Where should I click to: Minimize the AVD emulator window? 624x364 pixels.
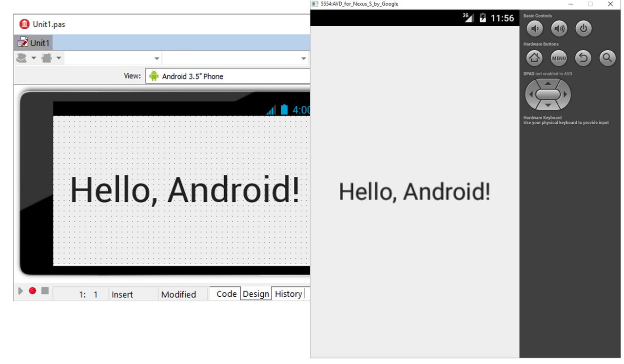[x=571, y=4]
